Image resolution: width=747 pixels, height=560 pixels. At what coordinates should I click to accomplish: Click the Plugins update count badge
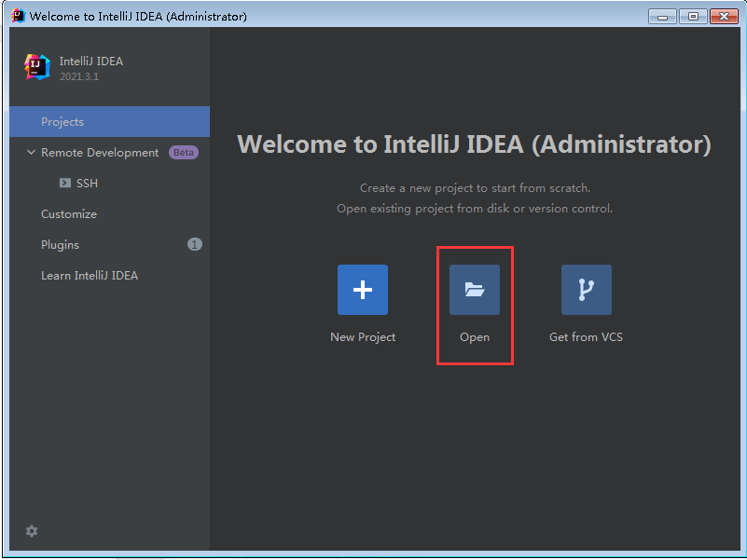[x=194, y=244]
